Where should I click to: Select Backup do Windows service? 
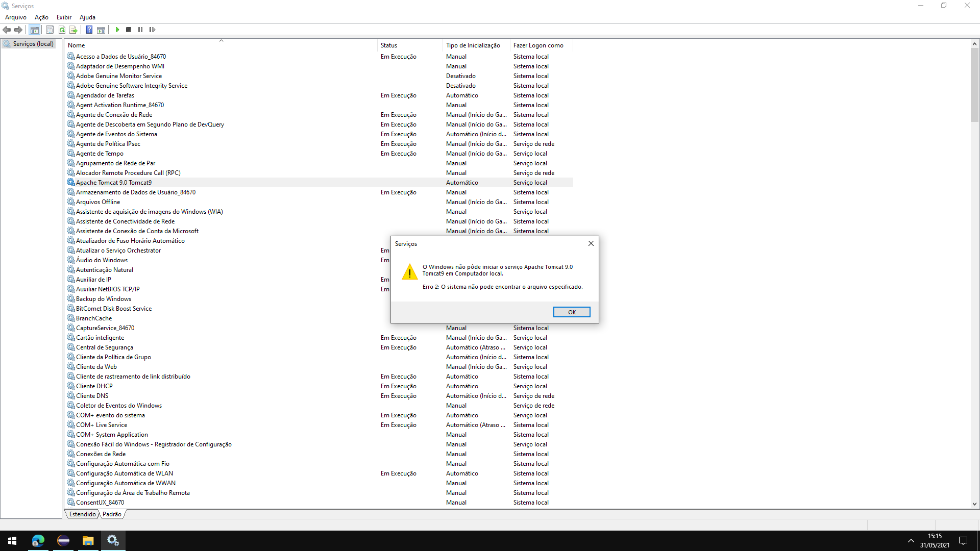pyautogui.click(x=228, y=299)
